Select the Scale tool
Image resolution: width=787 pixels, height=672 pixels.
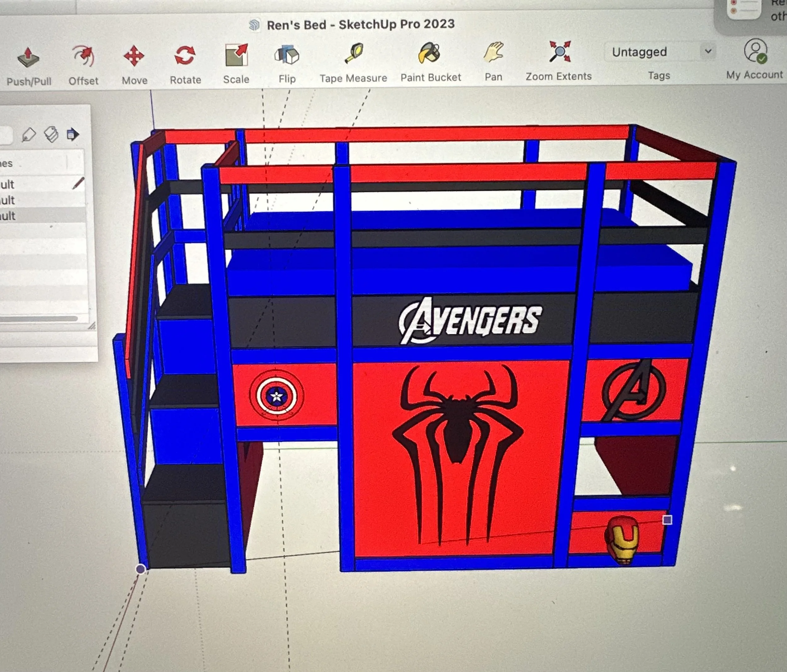236,55
